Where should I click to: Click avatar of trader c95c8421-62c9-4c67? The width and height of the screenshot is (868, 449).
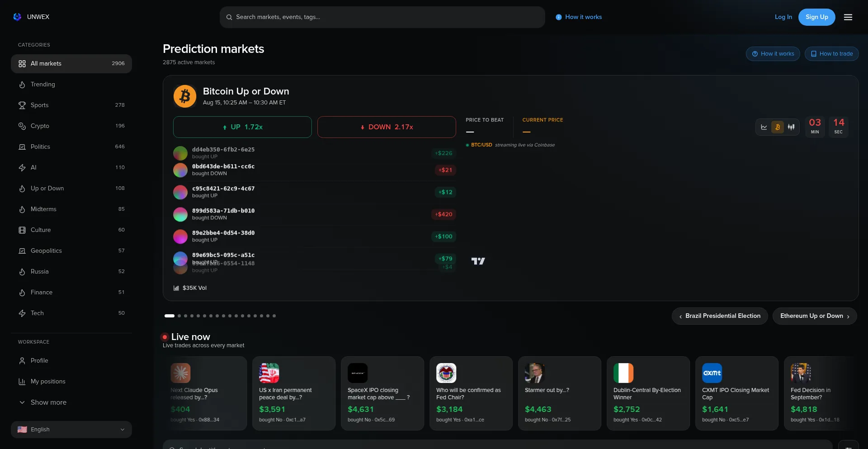(180, 192)
